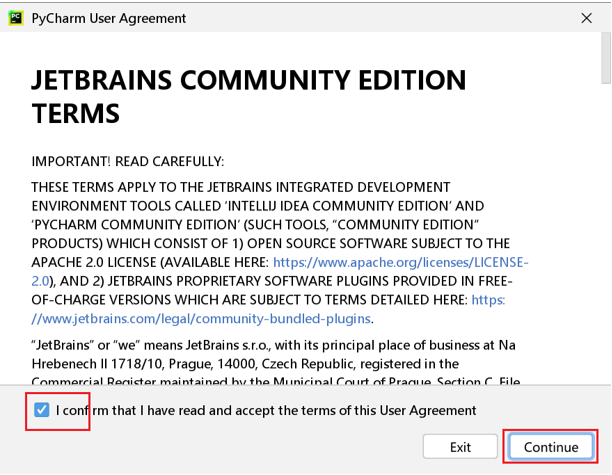Click the scrollbar track below the thumb
The width and height of the screenshot is (612, 475).
[605, 250]
